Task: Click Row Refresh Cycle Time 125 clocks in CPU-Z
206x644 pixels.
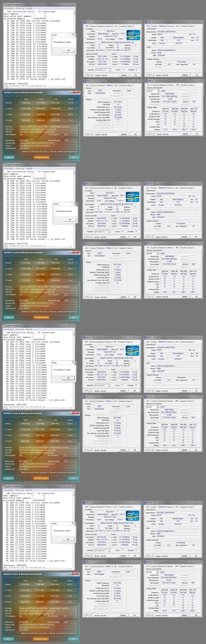Action: tap(117, 598)
